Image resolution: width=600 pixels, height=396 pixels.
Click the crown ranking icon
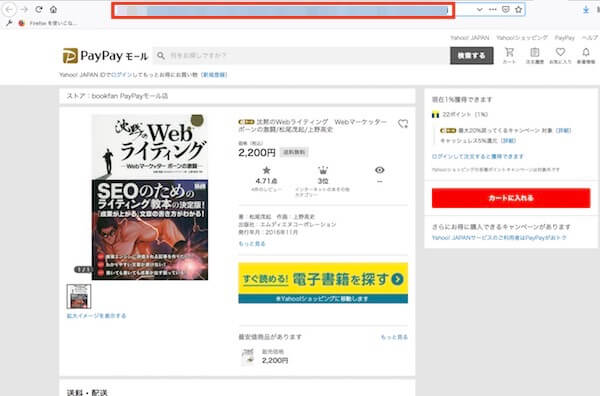(323, 170)
